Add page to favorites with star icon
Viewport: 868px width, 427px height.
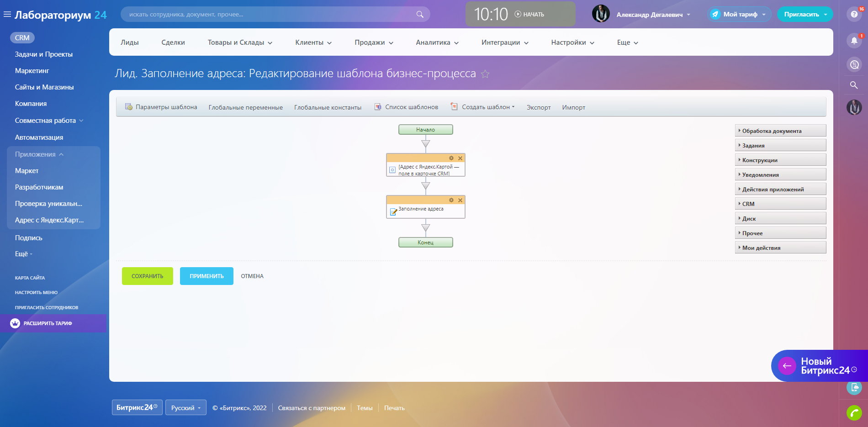(485, 74)
